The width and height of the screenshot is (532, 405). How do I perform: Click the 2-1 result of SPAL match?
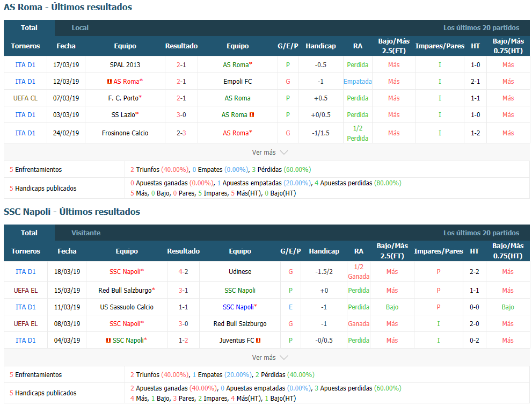pos(181,65)
